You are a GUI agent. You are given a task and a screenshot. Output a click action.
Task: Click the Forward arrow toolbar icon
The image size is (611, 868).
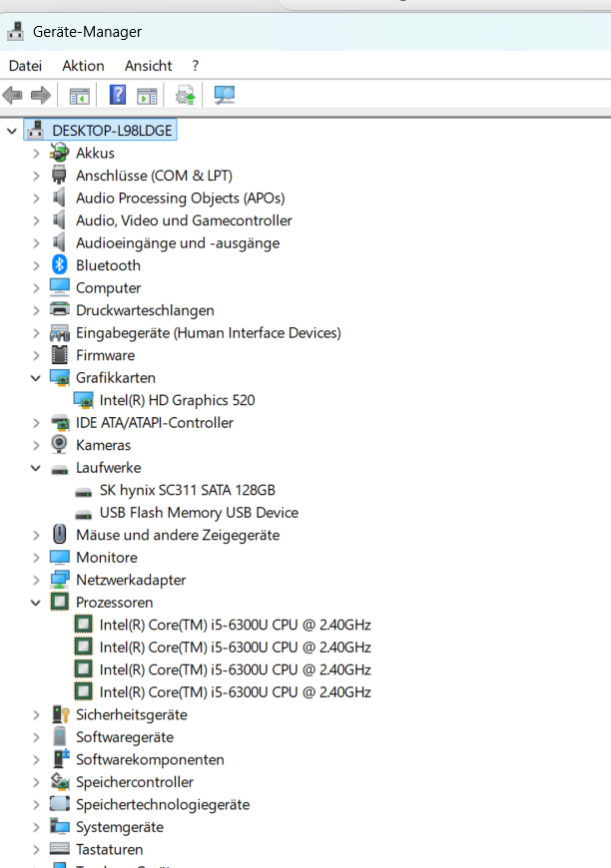point(41,95)
